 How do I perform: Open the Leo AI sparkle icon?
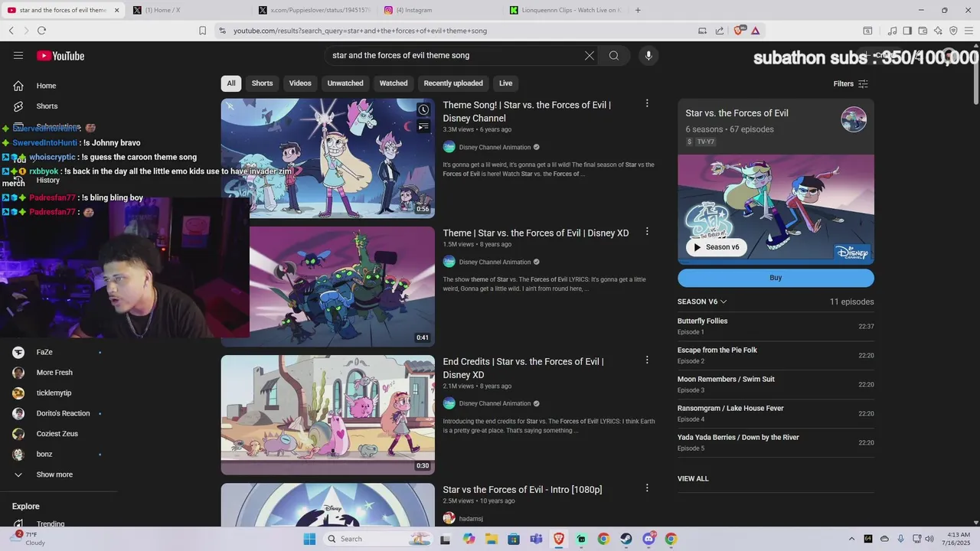click(938, 31)
